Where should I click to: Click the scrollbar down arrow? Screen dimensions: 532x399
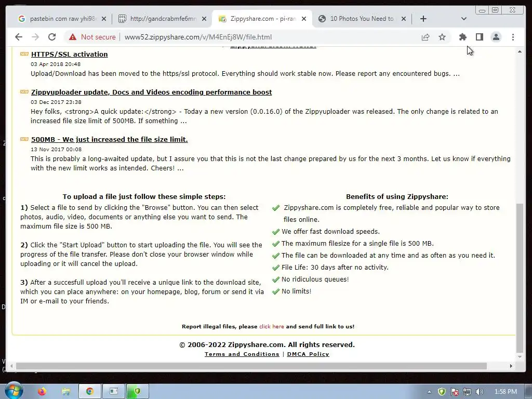click(x=520, y=357)
